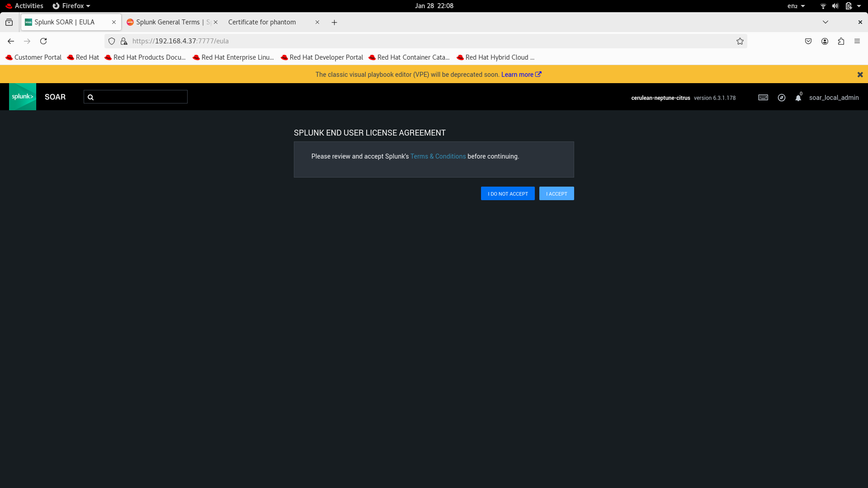Click the SOAR search input field
868x488 pixels.
coord(140,97)
